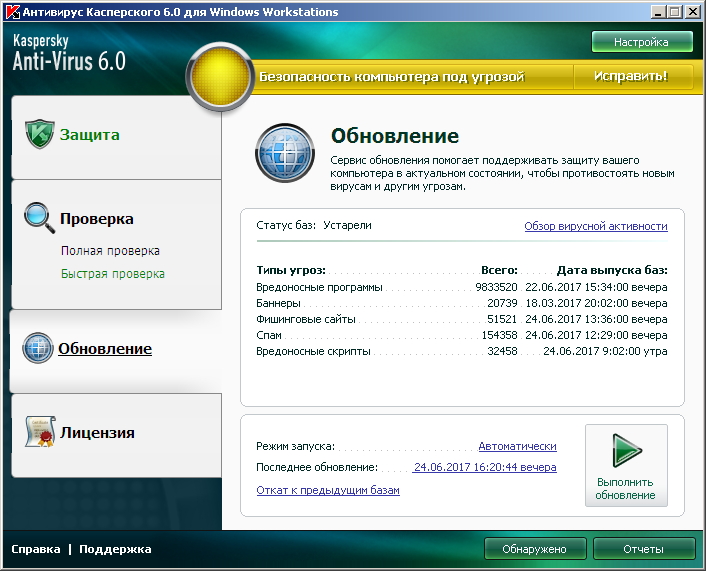The height and width of the screenshot is (571, 706).
Task: Click the Поддержка link in footer
Action: (x=115, y=549)
